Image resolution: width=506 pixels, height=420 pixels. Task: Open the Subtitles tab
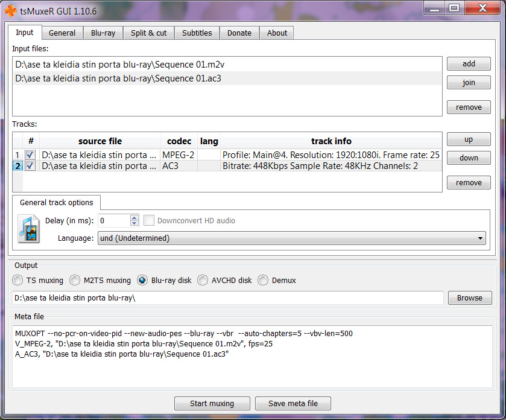point(197,33)
